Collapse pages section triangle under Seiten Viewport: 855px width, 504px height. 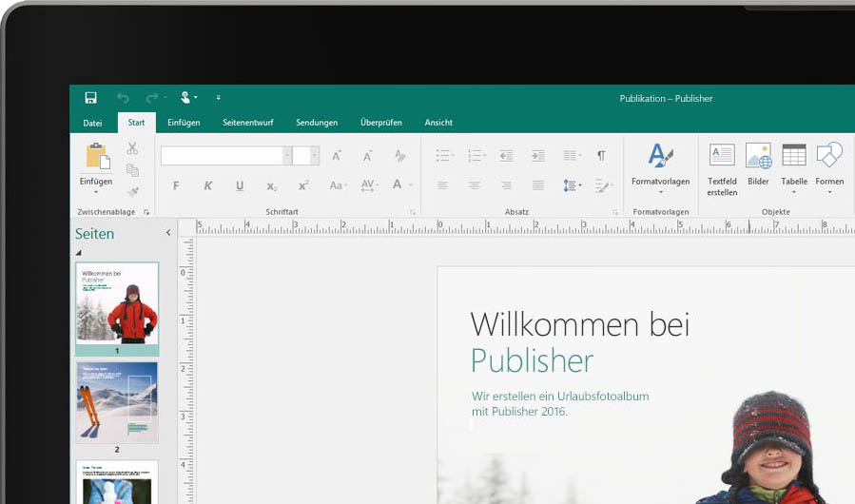tap(79, 253)
